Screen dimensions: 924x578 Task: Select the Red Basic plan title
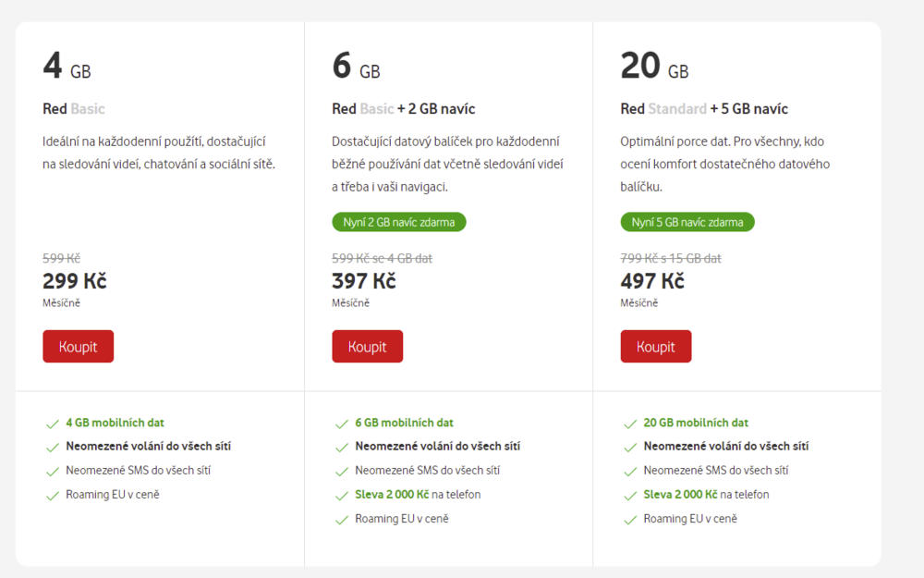[74, 109]
